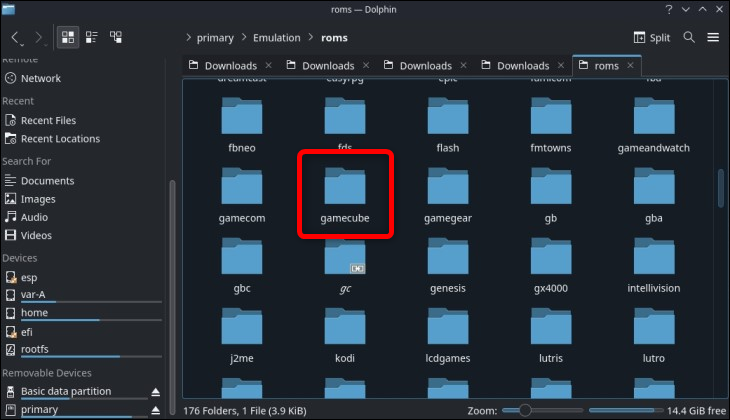Screen dimensions: 730x420
Task: Select the lutris folder
Action: click(551, 335)
